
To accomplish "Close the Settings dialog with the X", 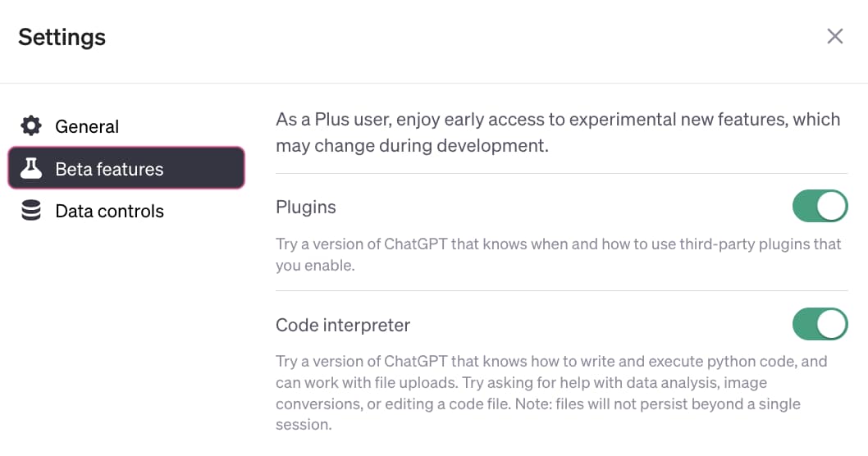I will coord(834,36).
